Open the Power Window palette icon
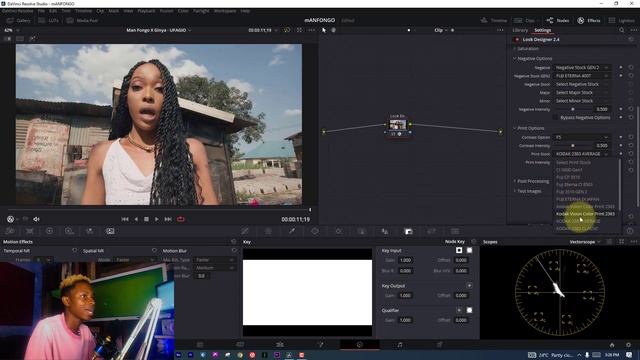Screen dimensions: 640x360 315,231
